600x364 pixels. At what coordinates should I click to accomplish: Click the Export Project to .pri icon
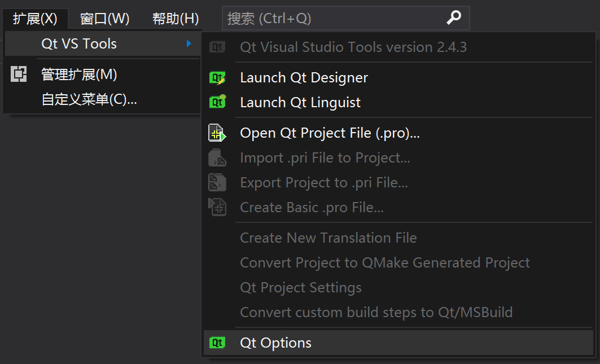(x=217, y=183)
